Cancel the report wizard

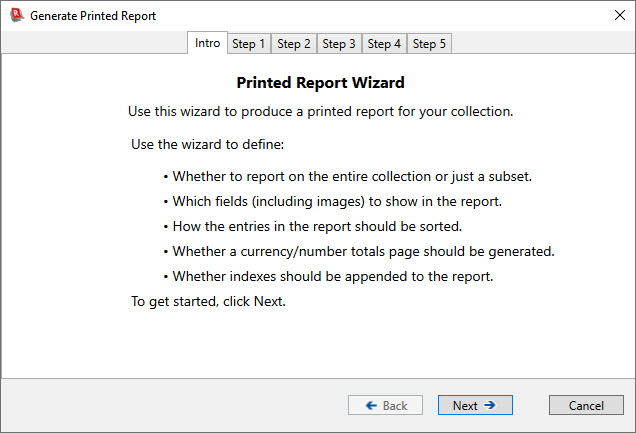tap(586, 405)
